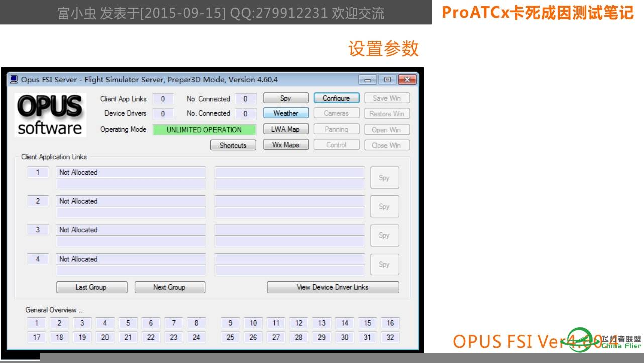
Task: Click the ProATCx title text
Action: pos(538,13)
